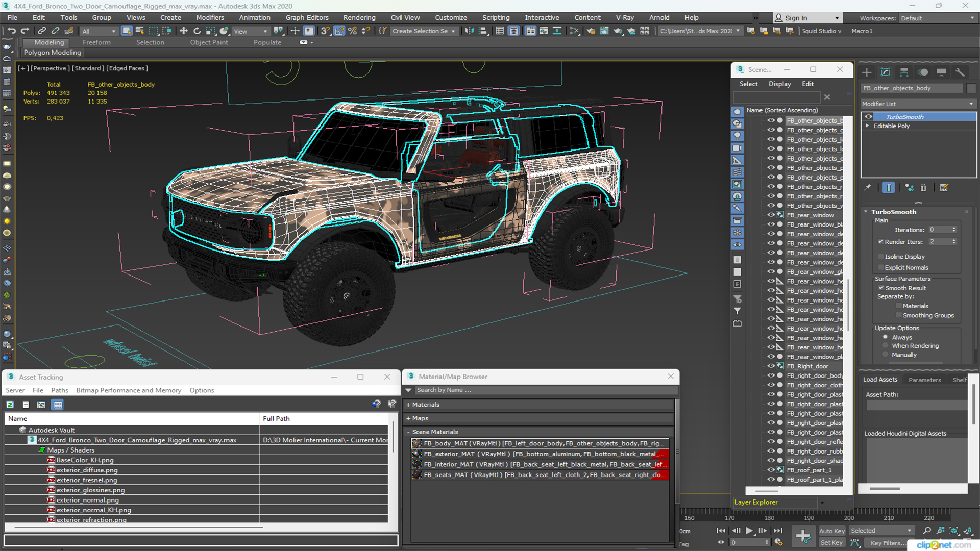Open the Hierarchy command panel tab
Screen dimensions: 980x551
coord(904,72)
